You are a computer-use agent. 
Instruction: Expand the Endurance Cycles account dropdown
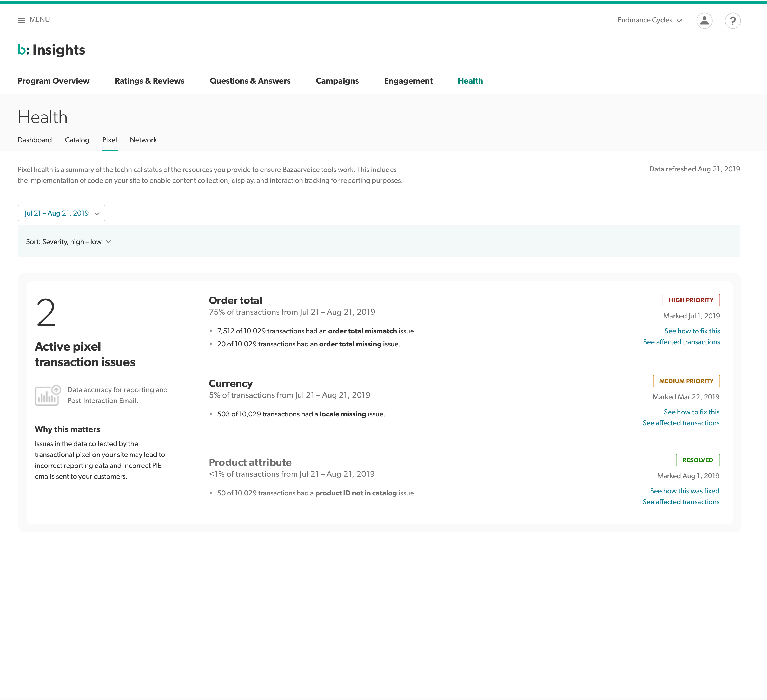tap(649, 20)
